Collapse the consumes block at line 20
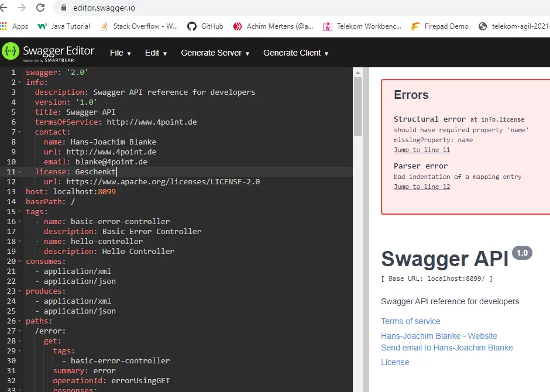Viewport: 550px width, 392px height. [20, 261]
